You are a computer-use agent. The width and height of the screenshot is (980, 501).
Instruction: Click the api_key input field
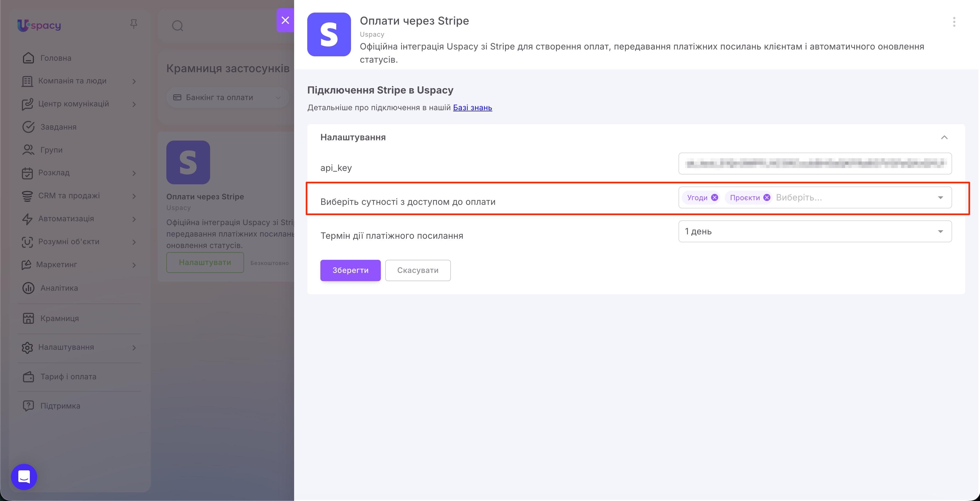pyautogui.click(x=815, y=164)
